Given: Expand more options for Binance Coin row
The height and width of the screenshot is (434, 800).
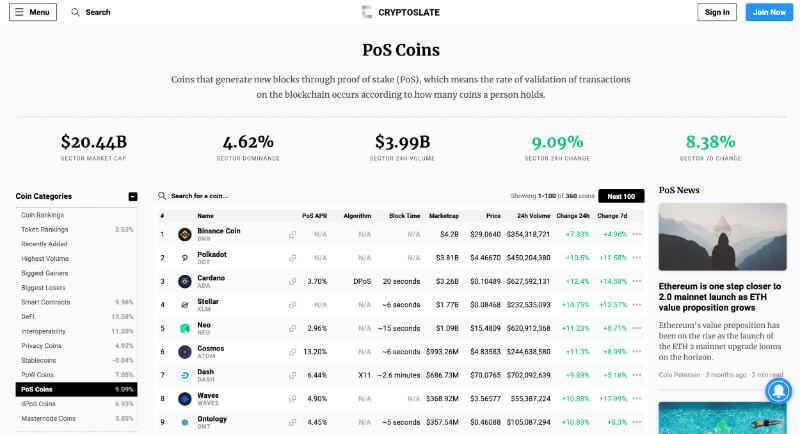Looking at the screenshot, I should point(637,234).
